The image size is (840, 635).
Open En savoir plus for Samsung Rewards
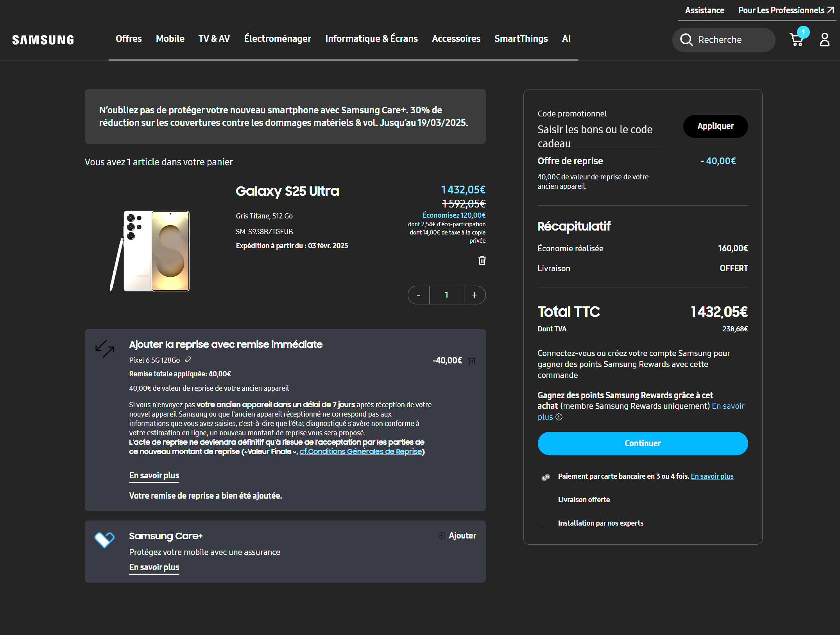(x=728, y=406)
